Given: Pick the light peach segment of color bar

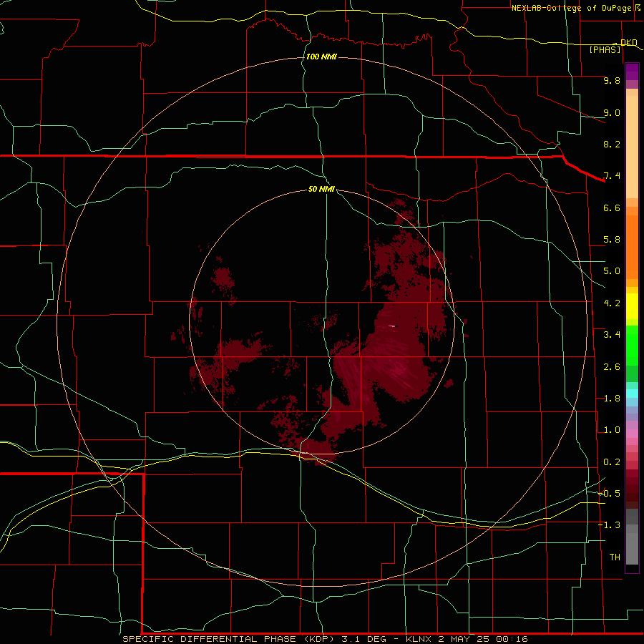Looking at the screenshot, I should click(x=632, y=147).
